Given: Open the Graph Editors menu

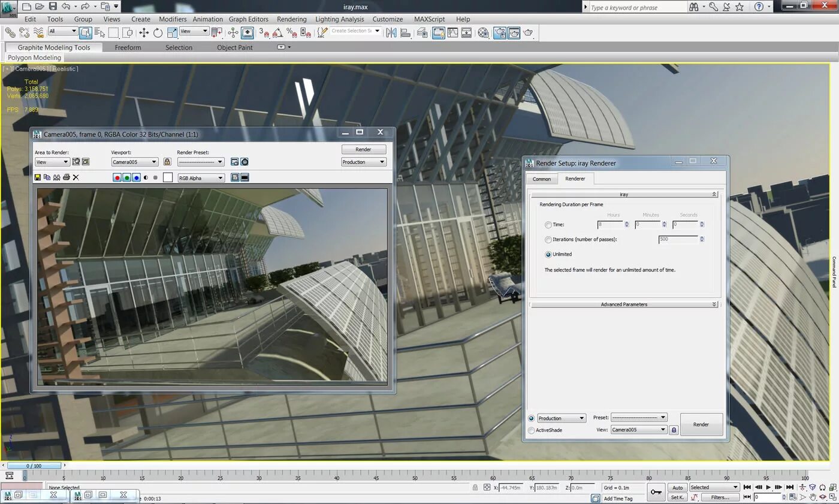Looking at the screenshot, I should 249,19.
